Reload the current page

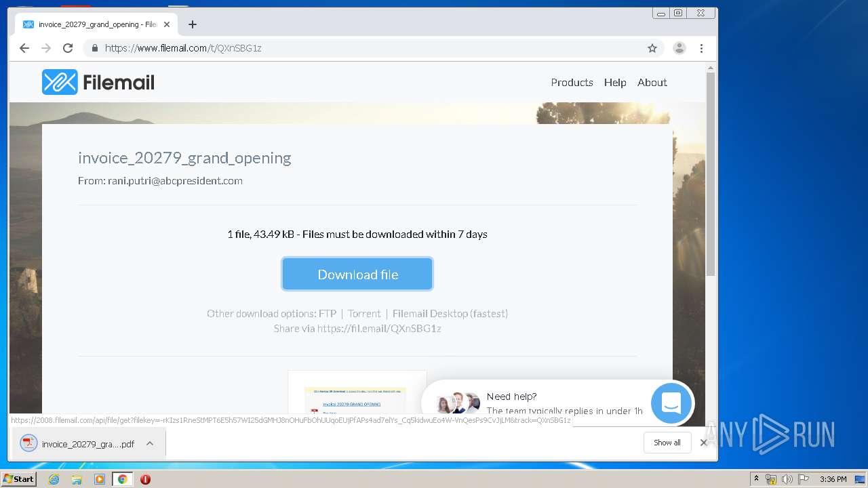click(68, 48)
